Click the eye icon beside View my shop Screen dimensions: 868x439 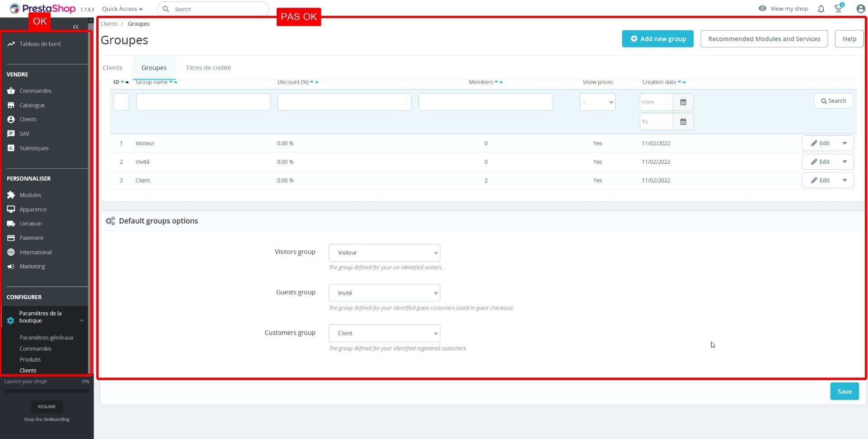tap(762, 9)
